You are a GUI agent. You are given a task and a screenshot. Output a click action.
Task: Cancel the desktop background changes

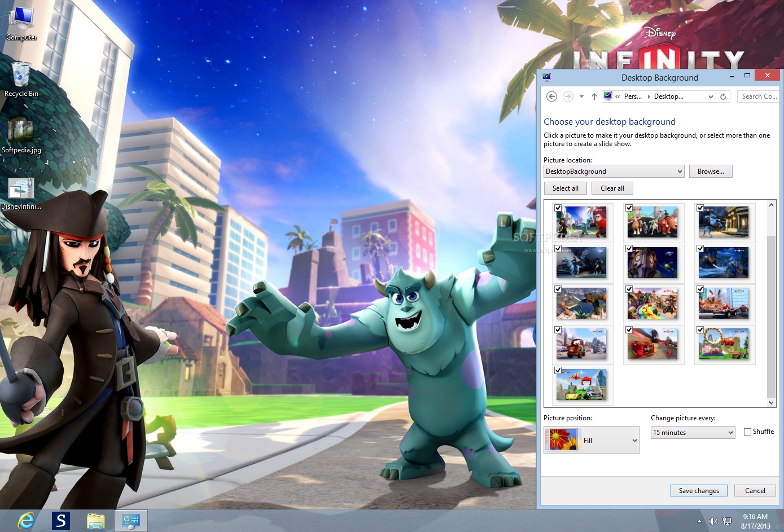(x=755, y=491)
